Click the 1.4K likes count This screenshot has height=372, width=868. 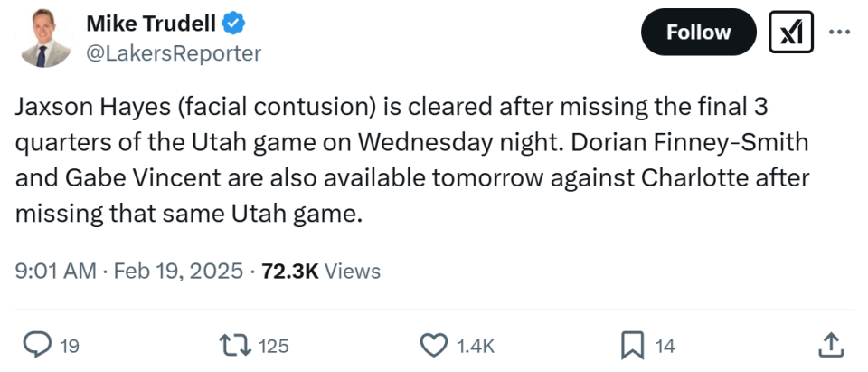pos(476,346)
